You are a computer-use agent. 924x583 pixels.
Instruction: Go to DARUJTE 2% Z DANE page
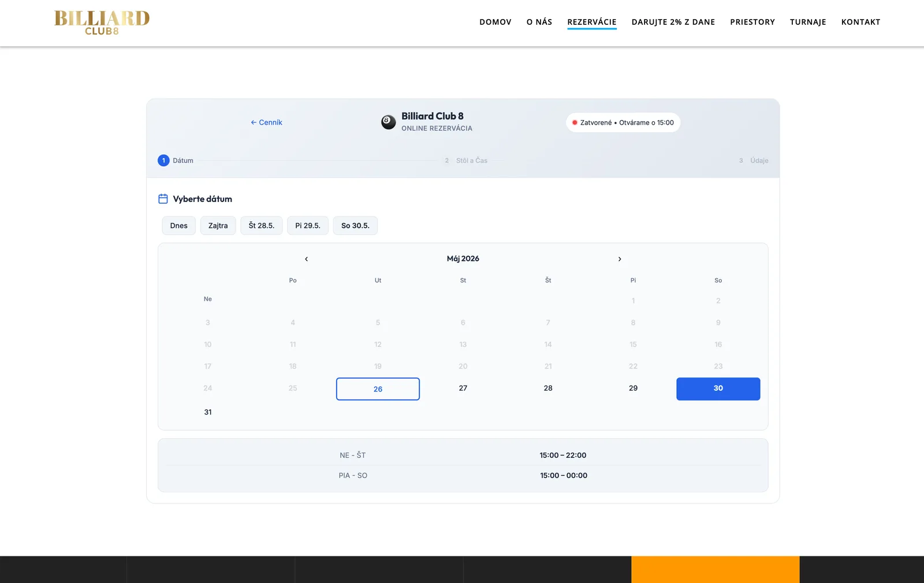point(673,22)
